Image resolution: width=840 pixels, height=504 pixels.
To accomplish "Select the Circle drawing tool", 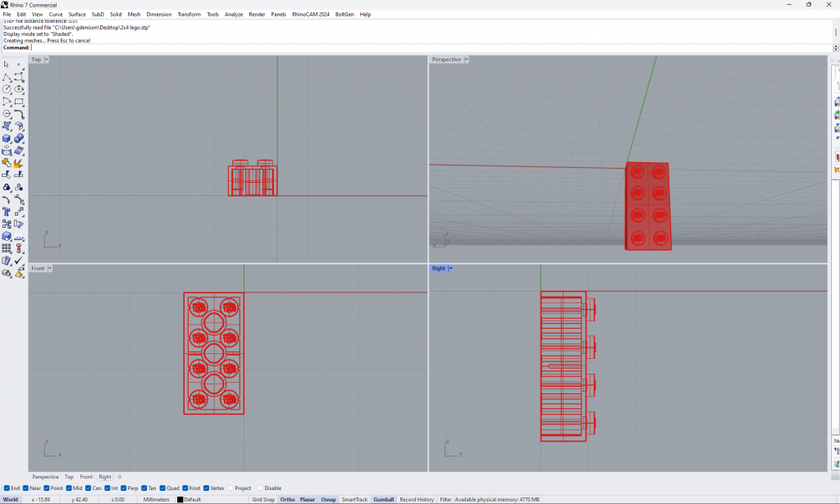I will 7,89.
